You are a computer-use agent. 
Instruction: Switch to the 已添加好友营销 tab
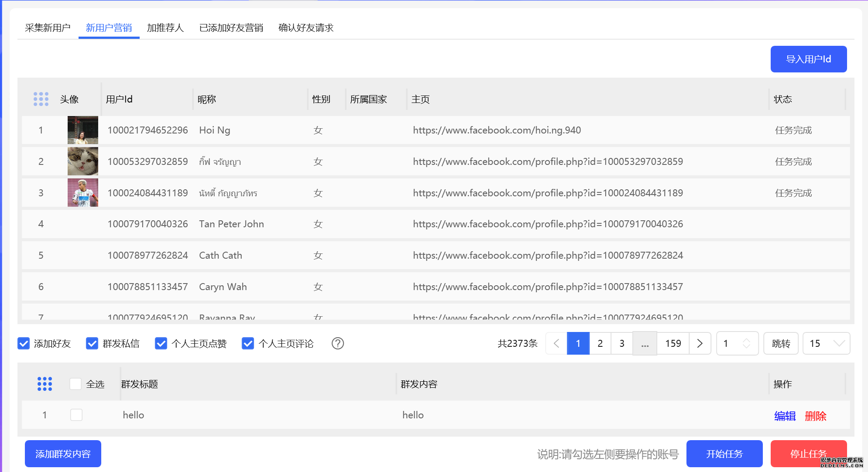click(231, 27)
